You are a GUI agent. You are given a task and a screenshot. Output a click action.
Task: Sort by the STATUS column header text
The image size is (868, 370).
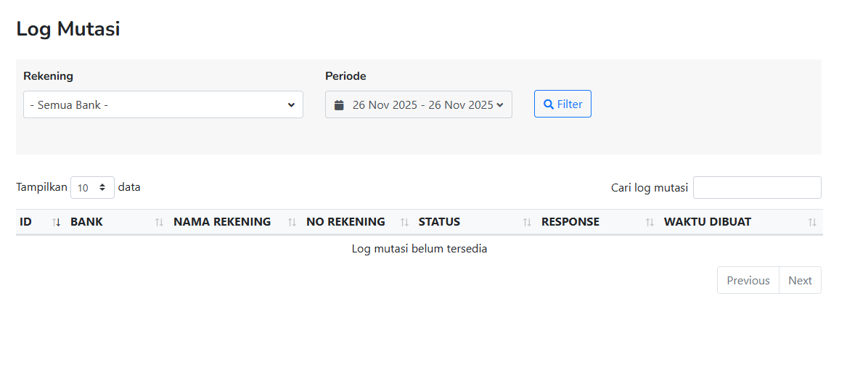click(x=439, y=222)
